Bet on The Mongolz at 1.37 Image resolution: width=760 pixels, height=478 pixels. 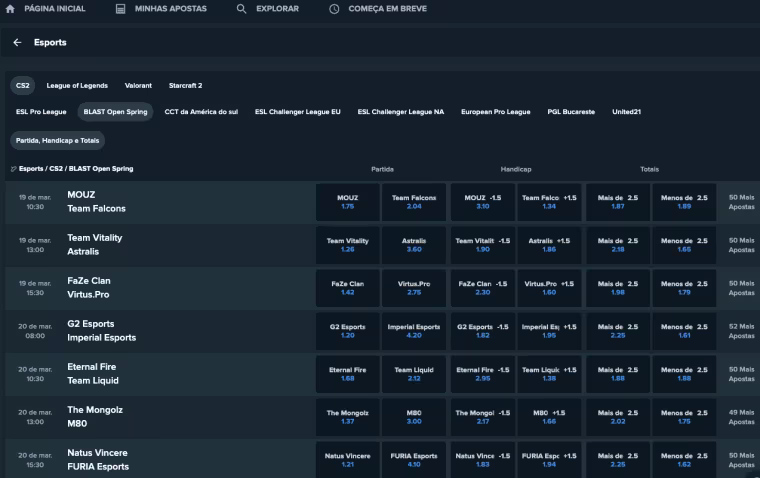[x=348, y=417]
